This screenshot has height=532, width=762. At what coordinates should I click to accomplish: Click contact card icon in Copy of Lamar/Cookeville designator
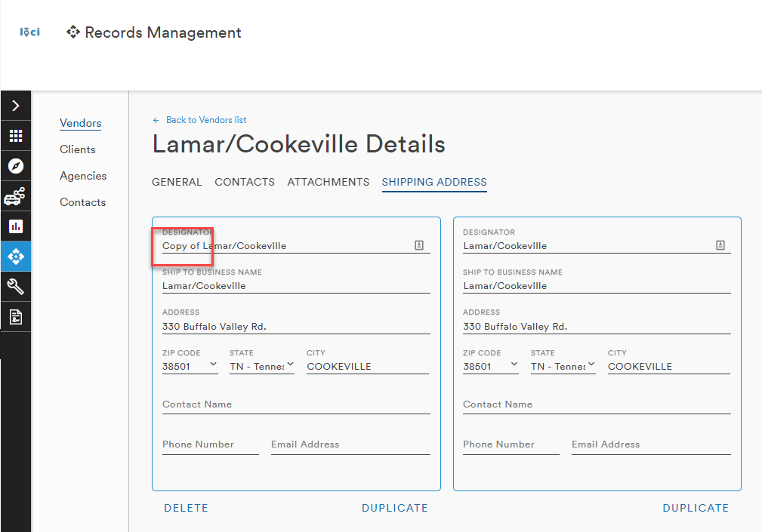[419, 245]
